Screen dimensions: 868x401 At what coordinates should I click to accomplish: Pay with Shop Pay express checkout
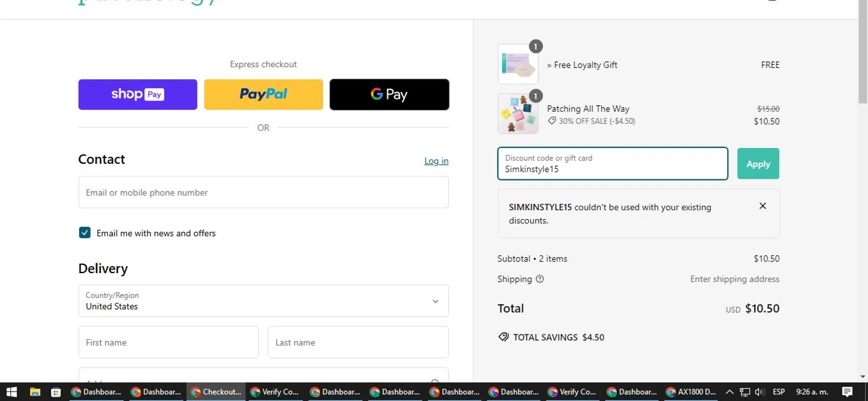[138, 94]
